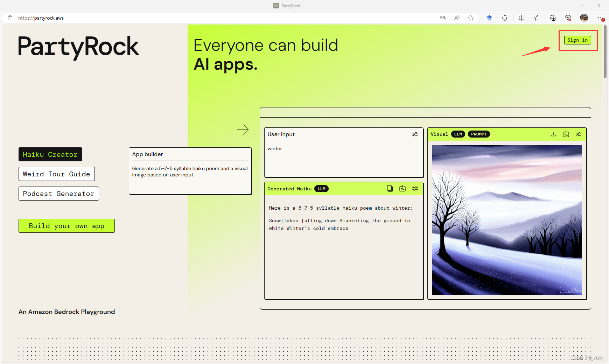Click download icon in Visual widget header
The image size is (609, 364).
tap(553, 134)
